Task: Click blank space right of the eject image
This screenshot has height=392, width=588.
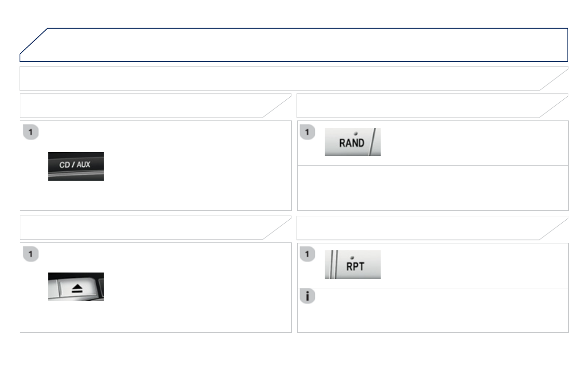Action: [x=197, y=287]
